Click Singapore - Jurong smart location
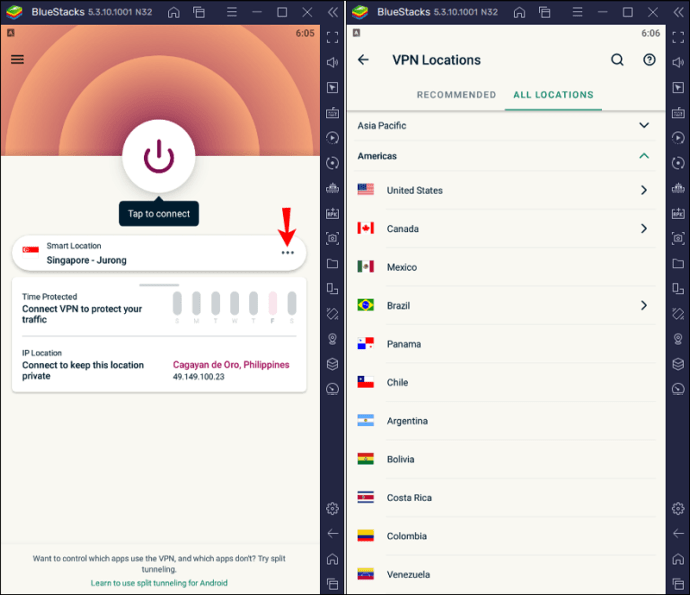Image resolution: width=690 pixels, height=595 pixels. coord(159,253)
